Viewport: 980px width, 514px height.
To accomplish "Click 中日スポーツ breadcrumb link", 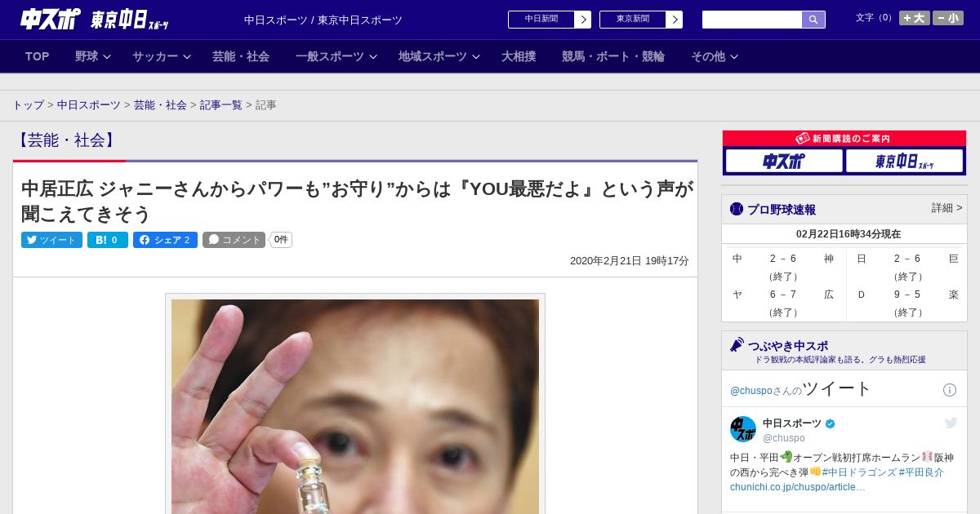I will [x=89, y=105].
